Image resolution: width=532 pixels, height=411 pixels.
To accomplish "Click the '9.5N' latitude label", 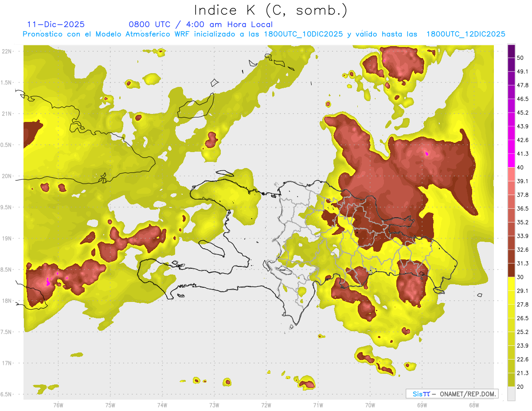I will tap(6, 207).
